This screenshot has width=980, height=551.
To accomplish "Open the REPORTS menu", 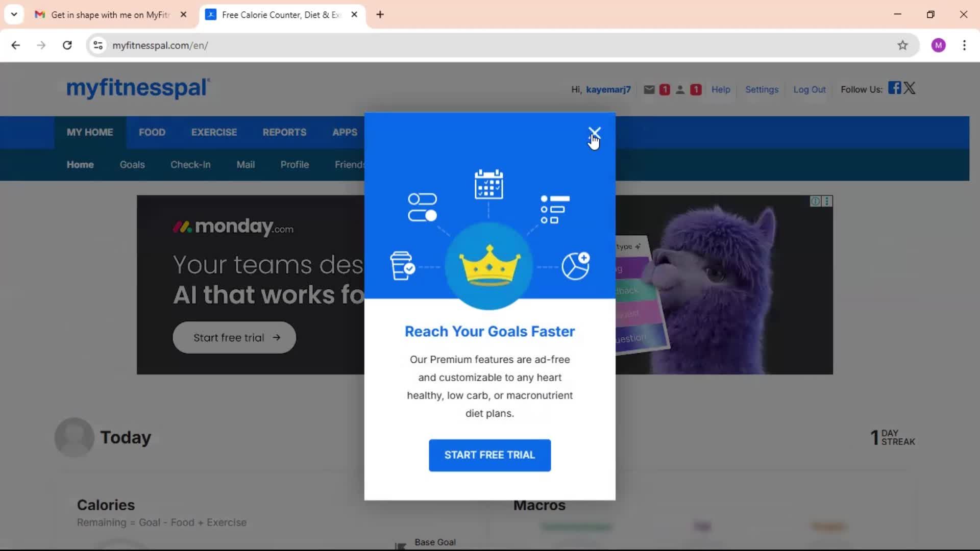I will coord(284,132).
